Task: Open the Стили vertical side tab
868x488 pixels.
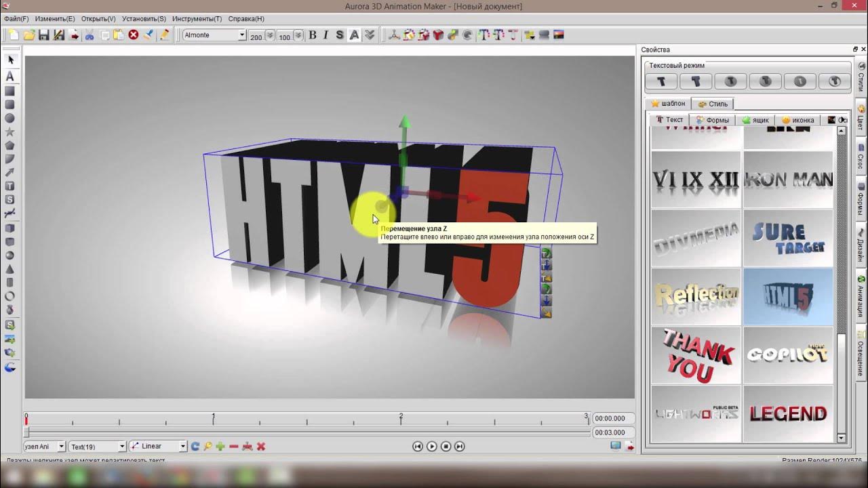Action: point(861,78)
